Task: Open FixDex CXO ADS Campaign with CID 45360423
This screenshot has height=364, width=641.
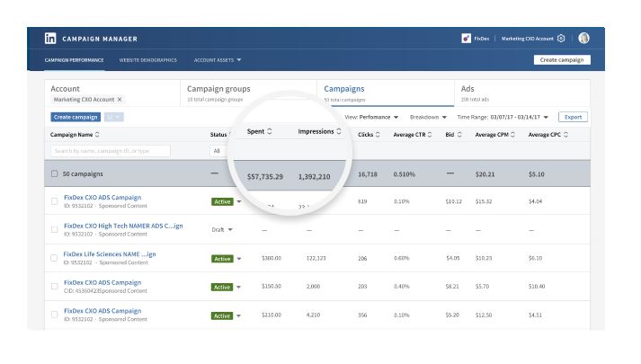Action: 102,282
